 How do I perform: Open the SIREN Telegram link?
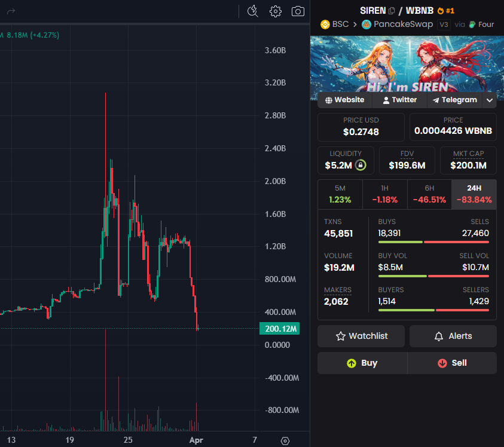coord(454,100)
